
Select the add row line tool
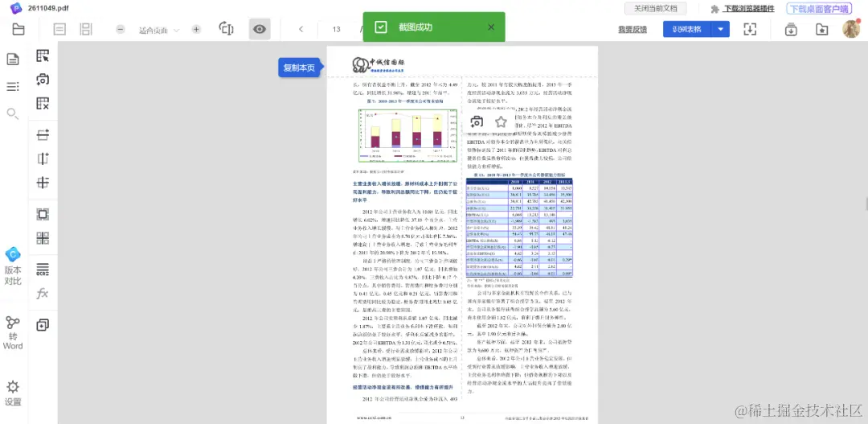pos(43,134)
